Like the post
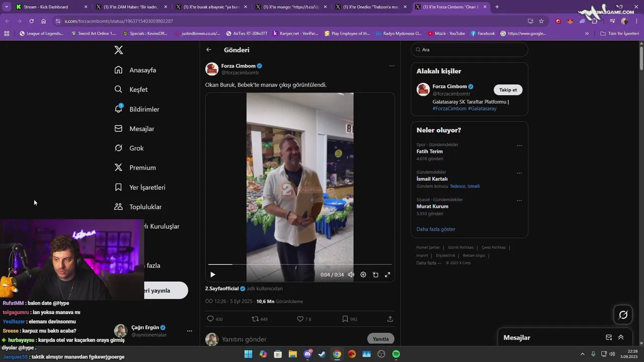 (x=304, y=319)
